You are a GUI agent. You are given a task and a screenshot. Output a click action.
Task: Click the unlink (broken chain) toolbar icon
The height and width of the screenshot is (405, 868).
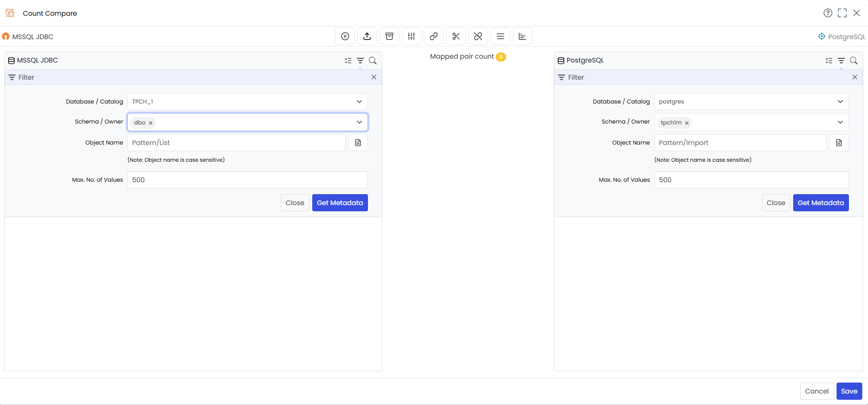pos(478,36)
